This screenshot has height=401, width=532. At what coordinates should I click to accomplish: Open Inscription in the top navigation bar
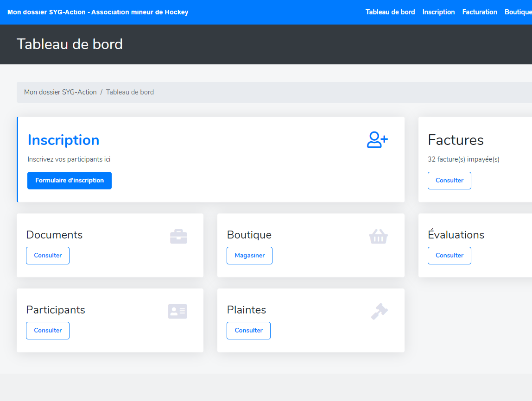438,12
